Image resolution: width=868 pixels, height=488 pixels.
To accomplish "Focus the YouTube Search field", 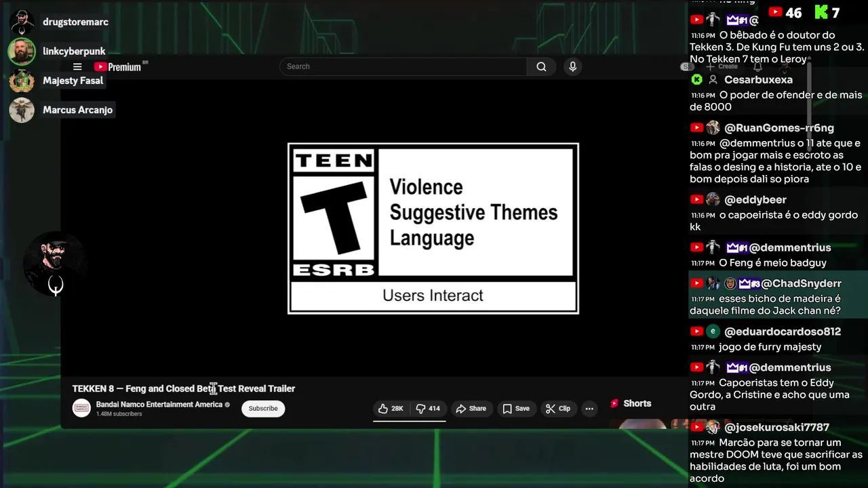I will (403, 66).
